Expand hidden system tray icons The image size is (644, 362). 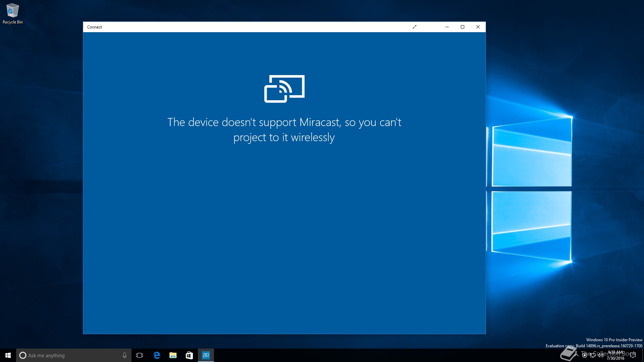577,355
